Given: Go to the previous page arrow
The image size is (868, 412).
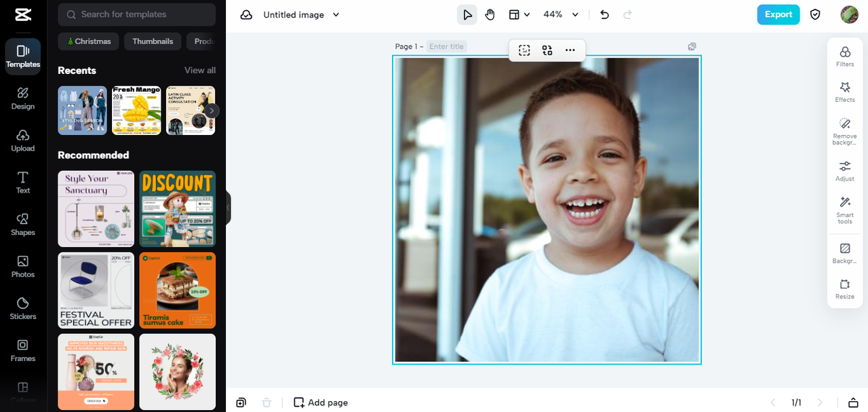Looking at the screenshot, I should pyautogui.click(x=772, y=402).
